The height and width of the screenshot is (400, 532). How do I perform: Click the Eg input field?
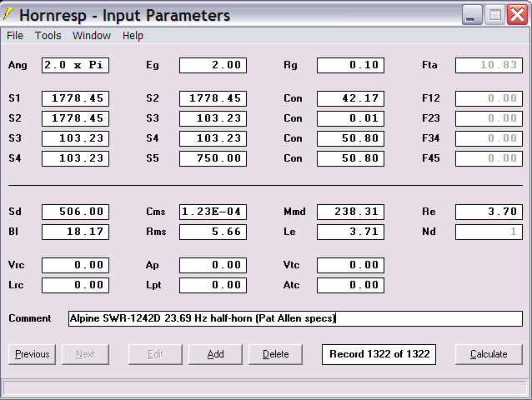point(213,65)
